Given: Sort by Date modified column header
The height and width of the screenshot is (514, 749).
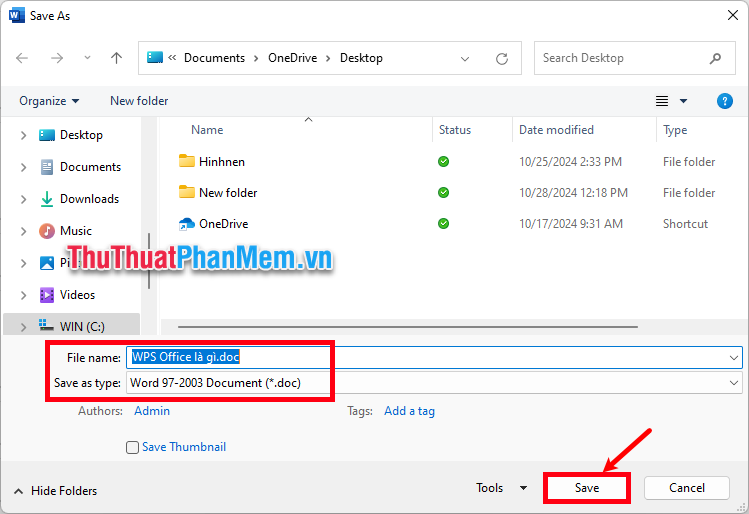Looking at the screenshot, I should click(556, 130).
